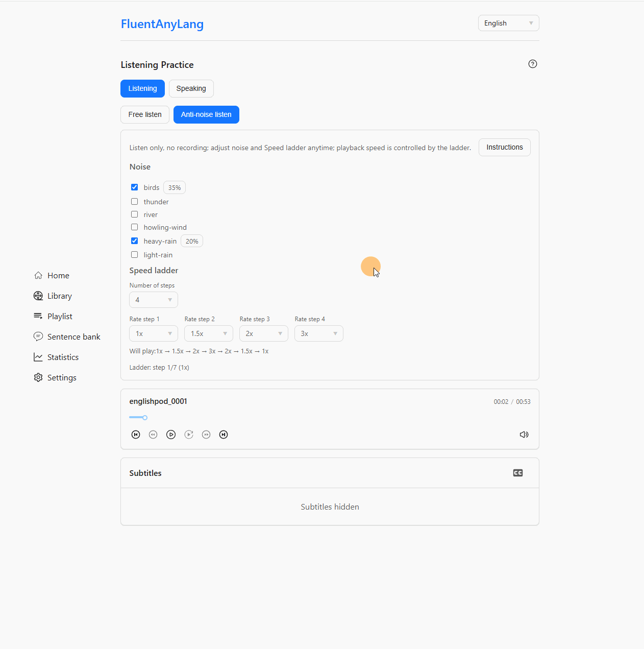Click the 'Subtitles hidden' message
The image size is (644, 649).
pyautogui.click(x=330, y=507)
